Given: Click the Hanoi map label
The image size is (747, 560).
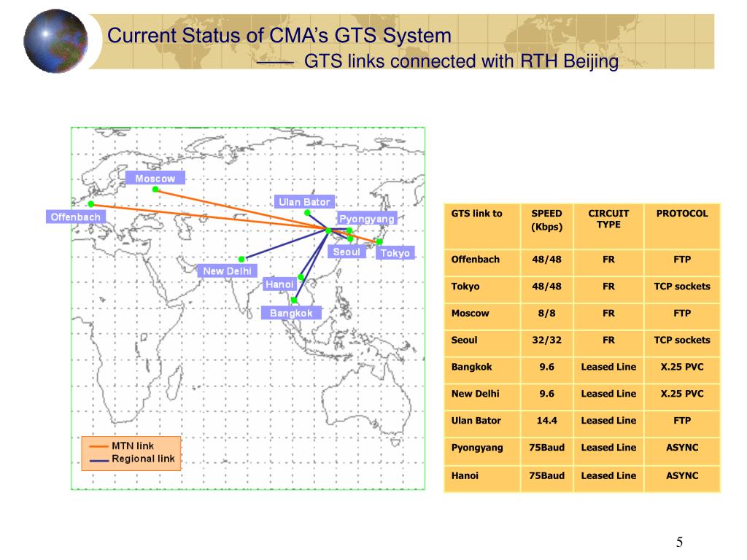Looking at the screenshot, I should coord(279,284).
